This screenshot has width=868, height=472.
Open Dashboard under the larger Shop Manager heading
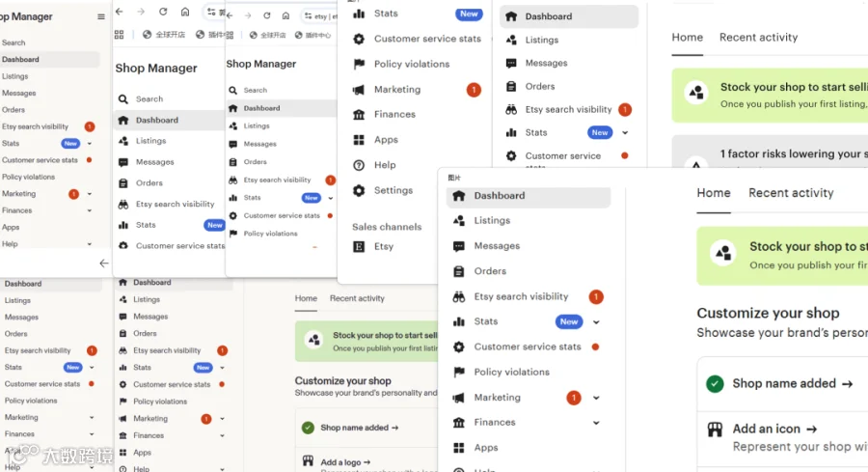(169, 121)
